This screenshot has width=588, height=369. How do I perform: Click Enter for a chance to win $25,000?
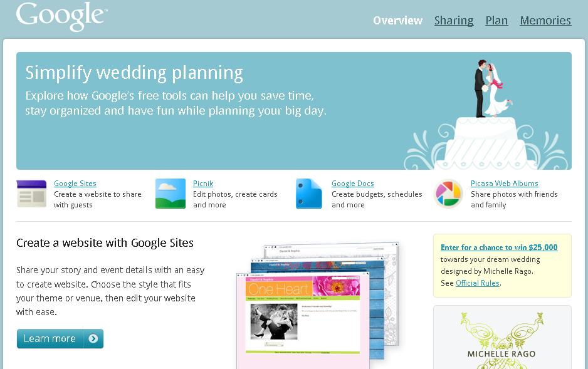[x=499, y=247]
